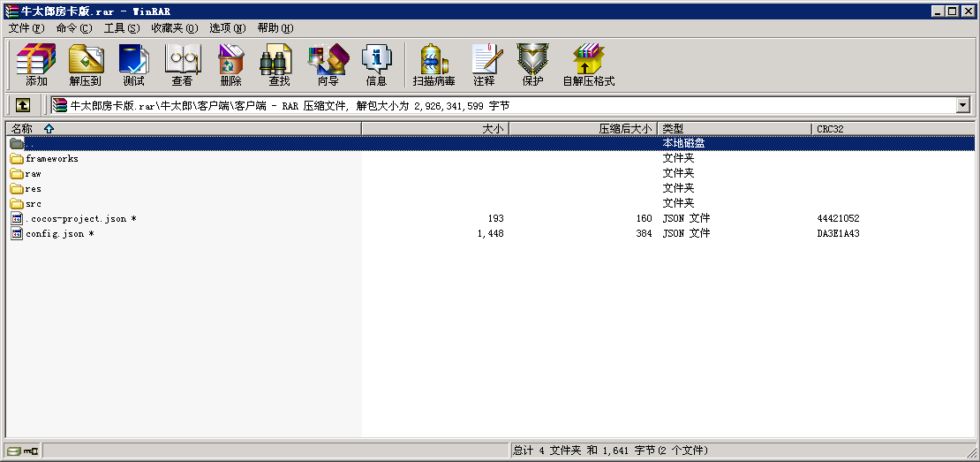Select the frameworks folder

[x=51, y=159]
